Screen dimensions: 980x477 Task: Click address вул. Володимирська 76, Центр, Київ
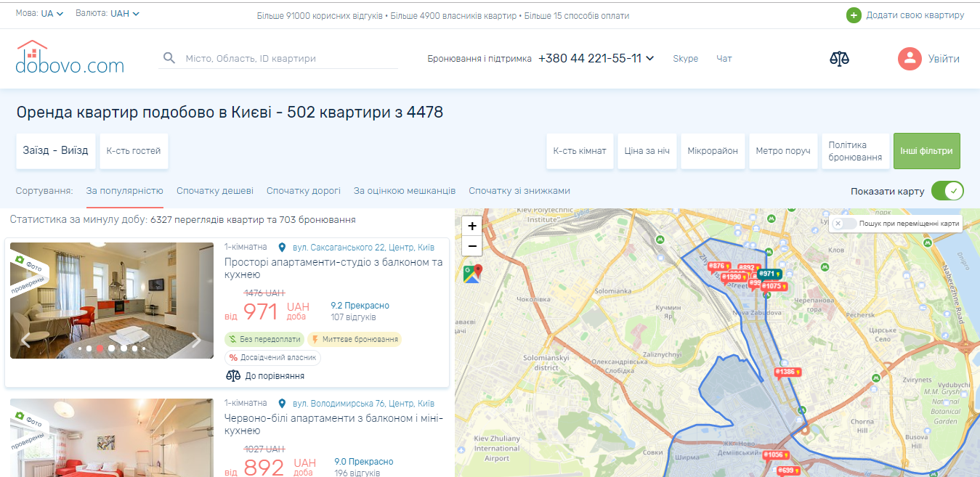[x=363, y=404]
